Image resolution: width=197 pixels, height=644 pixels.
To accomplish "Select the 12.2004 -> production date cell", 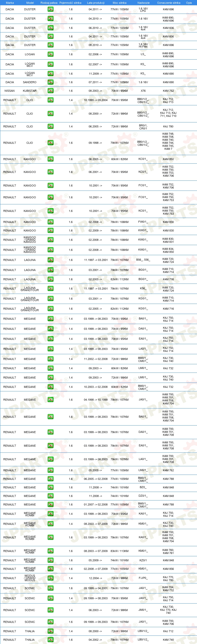I will [x=95, y=578].
